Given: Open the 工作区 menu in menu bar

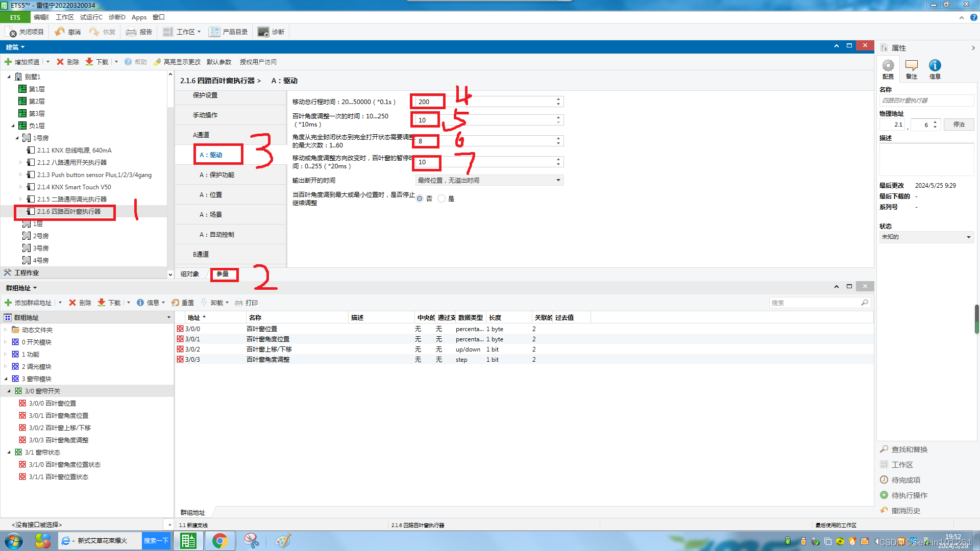Looking at the screenshot, I should [64, 17].
